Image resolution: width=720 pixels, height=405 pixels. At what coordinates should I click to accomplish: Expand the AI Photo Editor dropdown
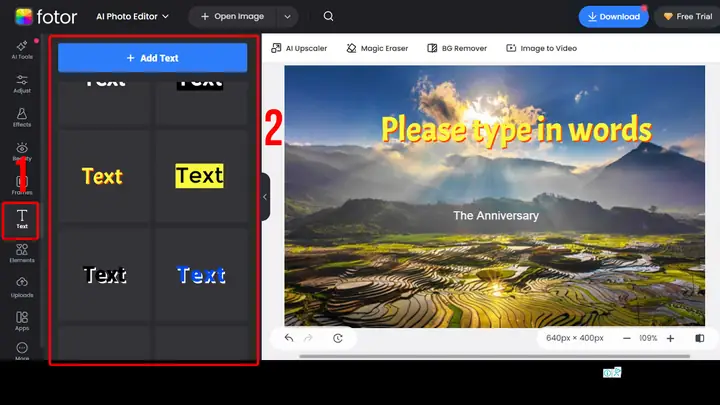[132, 17]
